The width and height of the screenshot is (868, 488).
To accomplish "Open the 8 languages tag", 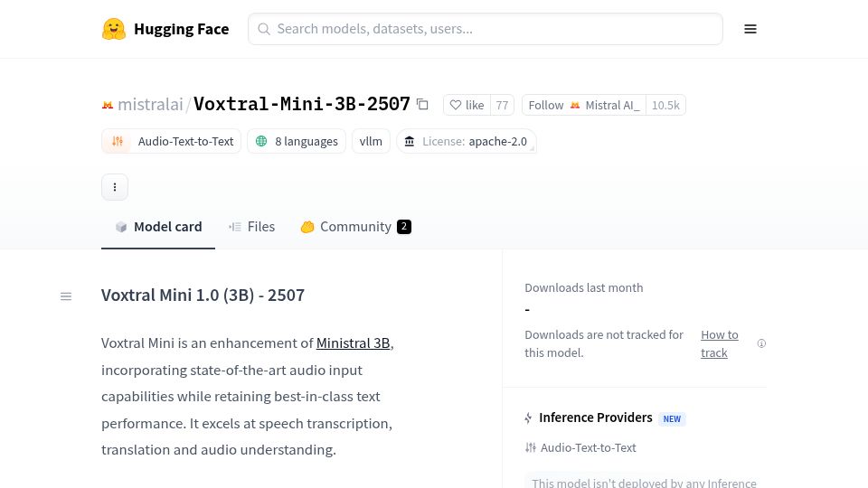I will tap(297, 141).
